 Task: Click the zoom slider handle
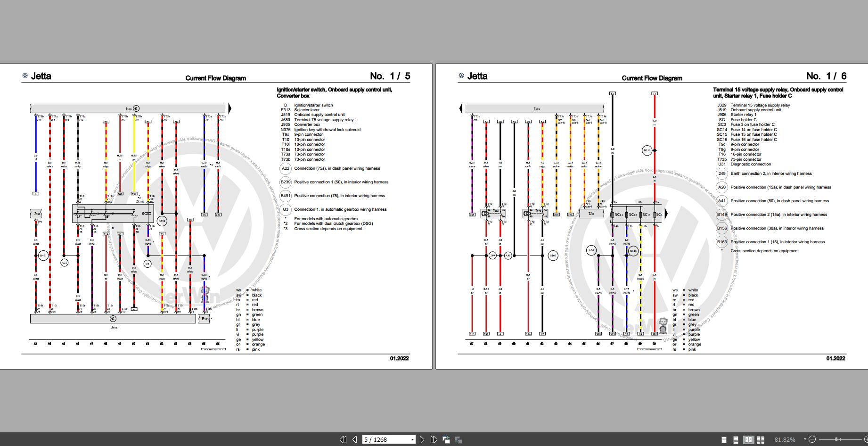[836, 439]
